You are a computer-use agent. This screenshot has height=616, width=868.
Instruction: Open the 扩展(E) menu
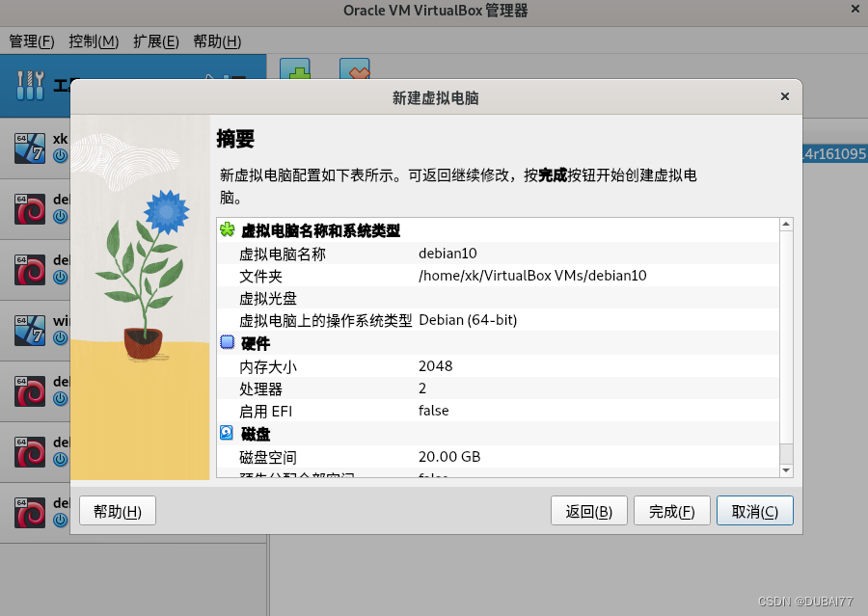pos(155,41)
